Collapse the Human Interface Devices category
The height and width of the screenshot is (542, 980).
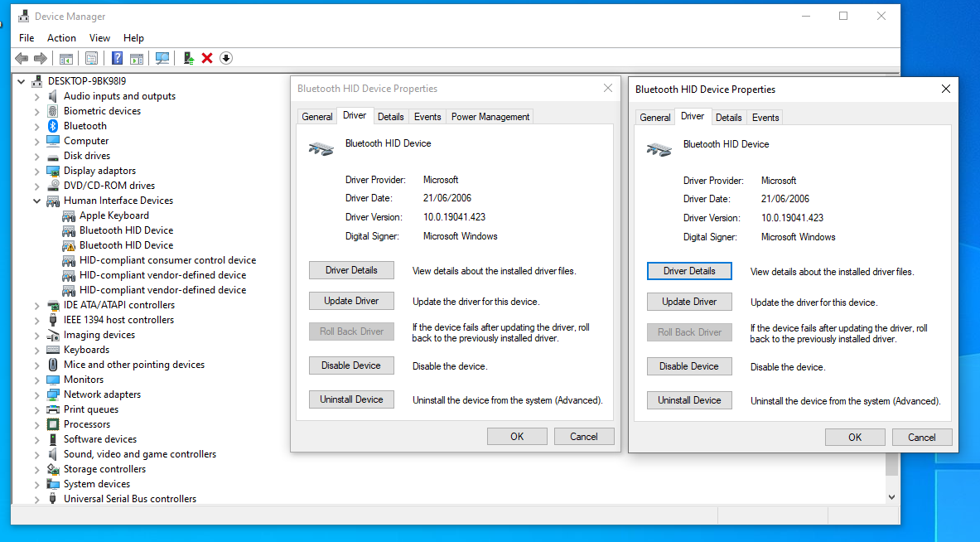[37, 201]
